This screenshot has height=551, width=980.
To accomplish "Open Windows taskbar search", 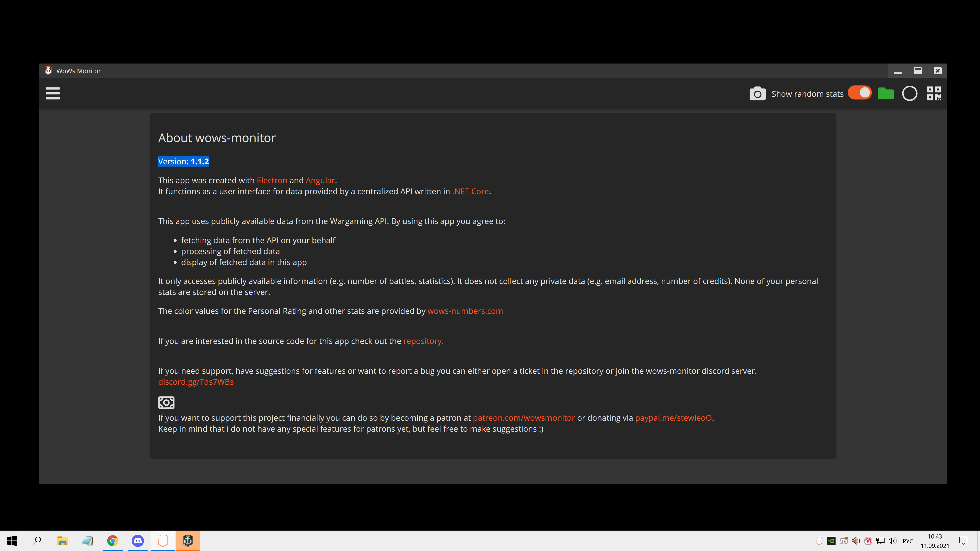I will (x=37, y=541).
